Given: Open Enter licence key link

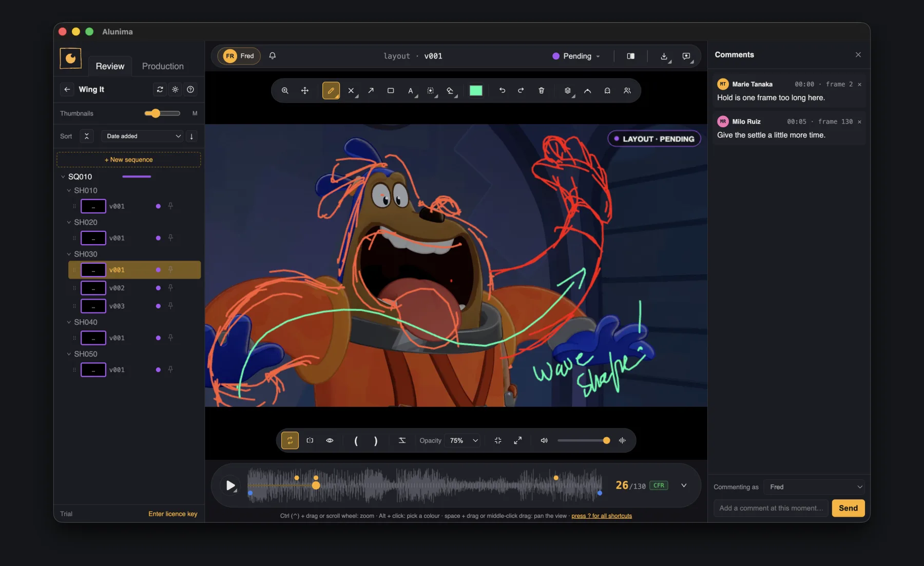Looking at the screenshot, I should tap(173, 514).
